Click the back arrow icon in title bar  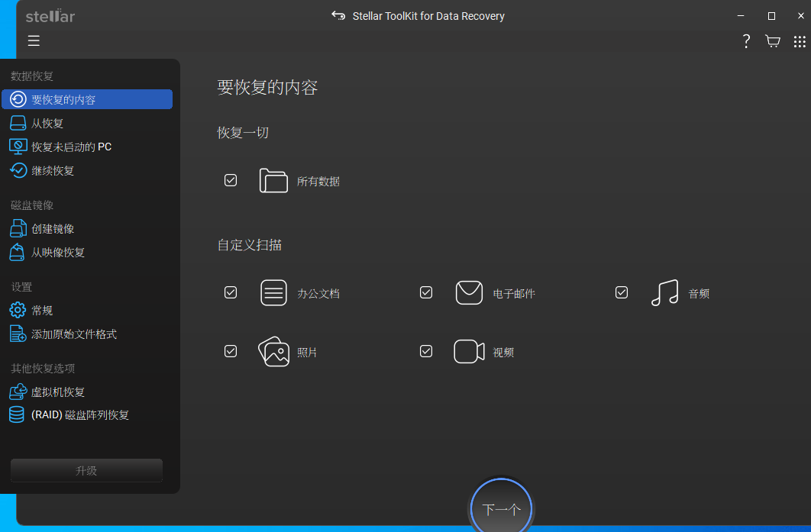tap(338, 15)
